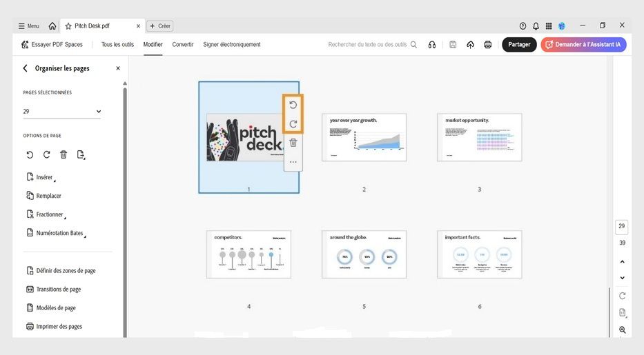The width and height of the screenshot is (644, 355).
Task: Click the headphones read aloud icon
Action: click(432, 45)
